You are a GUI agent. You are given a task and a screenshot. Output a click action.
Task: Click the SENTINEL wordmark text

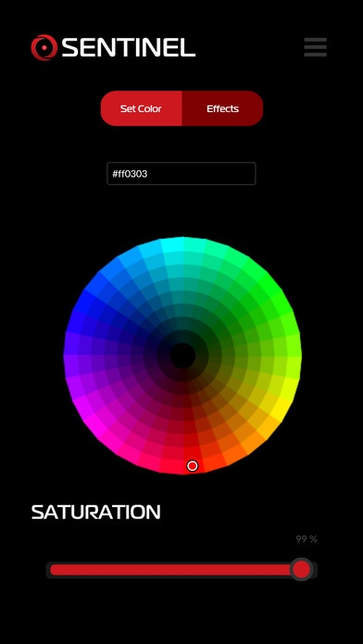(129, 47)
